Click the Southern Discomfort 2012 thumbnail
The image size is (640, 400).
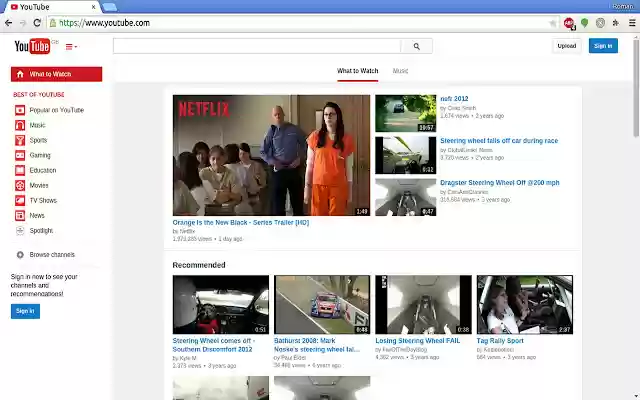pos(221,304)
